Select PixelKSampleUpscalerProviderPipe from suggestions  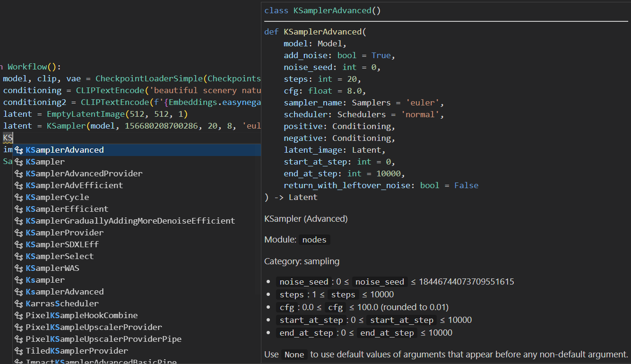[x=103, y=339]
